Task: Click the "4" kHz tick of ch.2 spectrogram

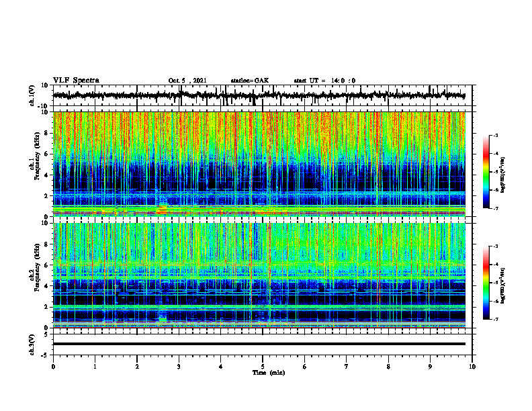Action: [x=46, y=286]
